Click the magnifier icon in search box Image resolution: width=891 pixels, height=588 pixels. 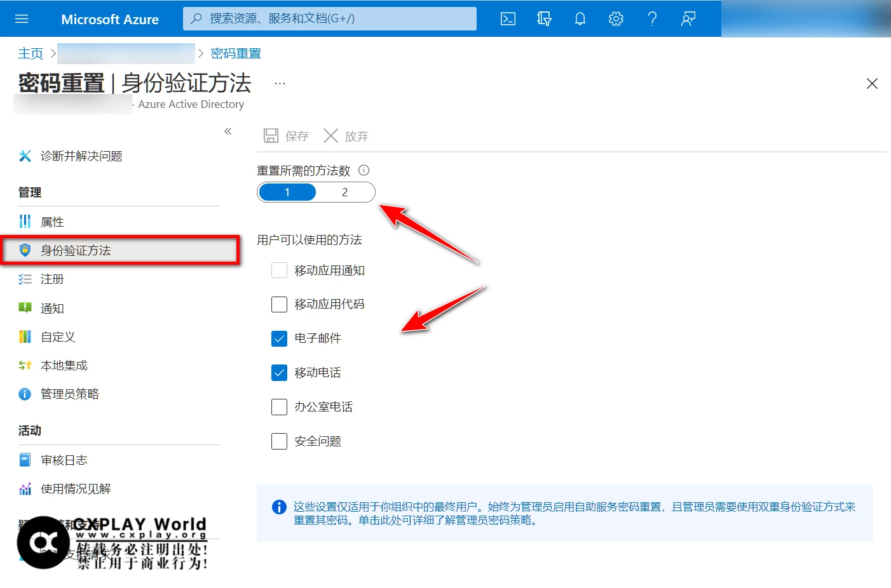[197, 19]
